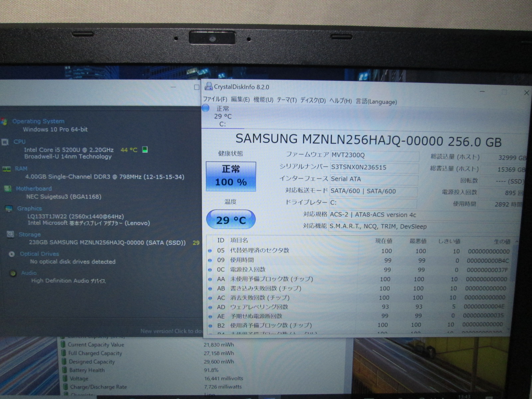
Task: Select the blue disk status circle icon
Action: tap(205, 108)
